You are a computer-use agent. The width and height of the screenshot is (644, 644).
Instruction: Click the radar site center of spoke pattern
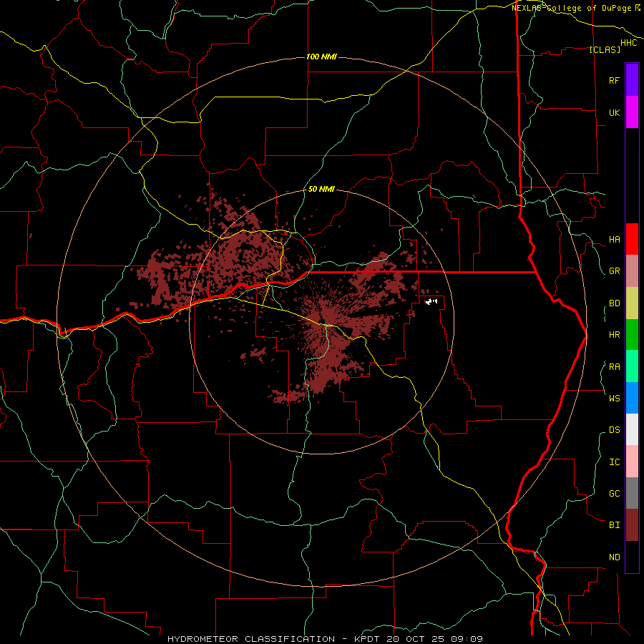click(x=323, y=321)
